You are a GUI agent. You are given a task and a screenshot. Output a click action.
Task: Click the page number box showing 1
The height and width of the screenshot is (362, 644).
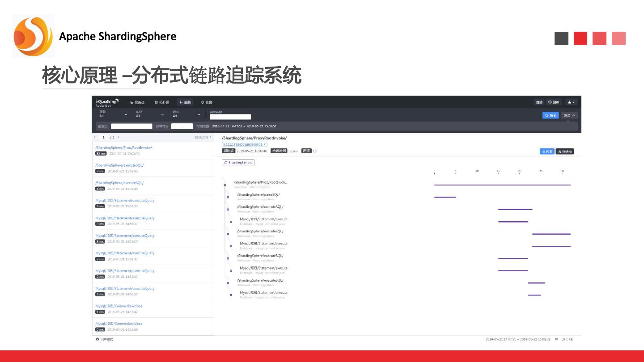coord(103,137)
